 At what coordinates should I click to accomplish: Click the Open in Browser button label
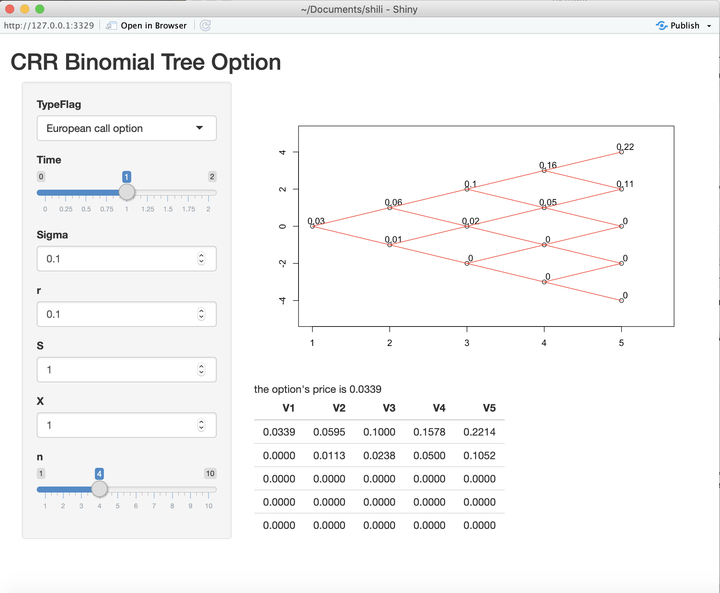click(153, 25)
